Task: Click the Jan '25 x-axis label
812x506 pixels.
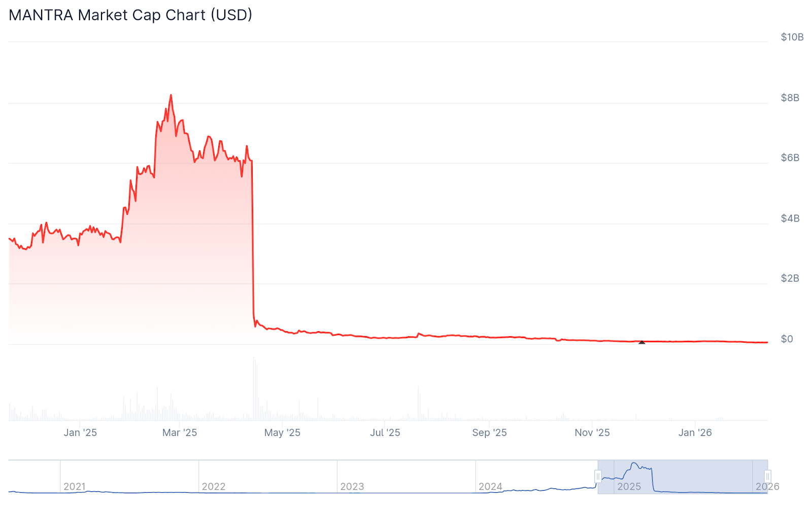Action: [x=80, y=432]
